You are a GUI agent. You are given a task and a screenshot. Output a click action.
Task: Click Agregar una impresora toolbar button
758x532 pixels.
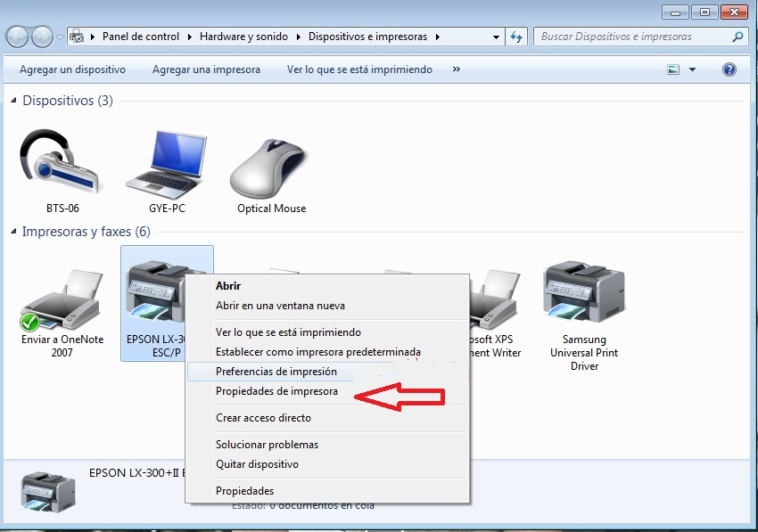click(x=206, y=70)
